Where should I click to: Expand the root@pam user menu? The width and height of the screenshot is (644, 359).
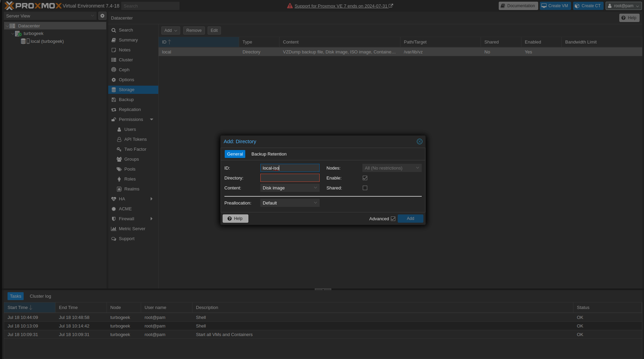coord(623,6)
